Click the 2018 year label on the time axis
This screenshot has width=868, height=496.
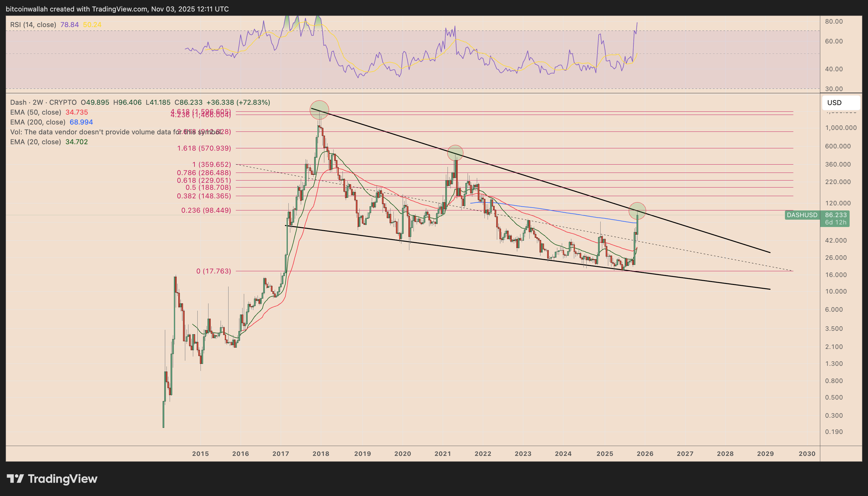321,453
